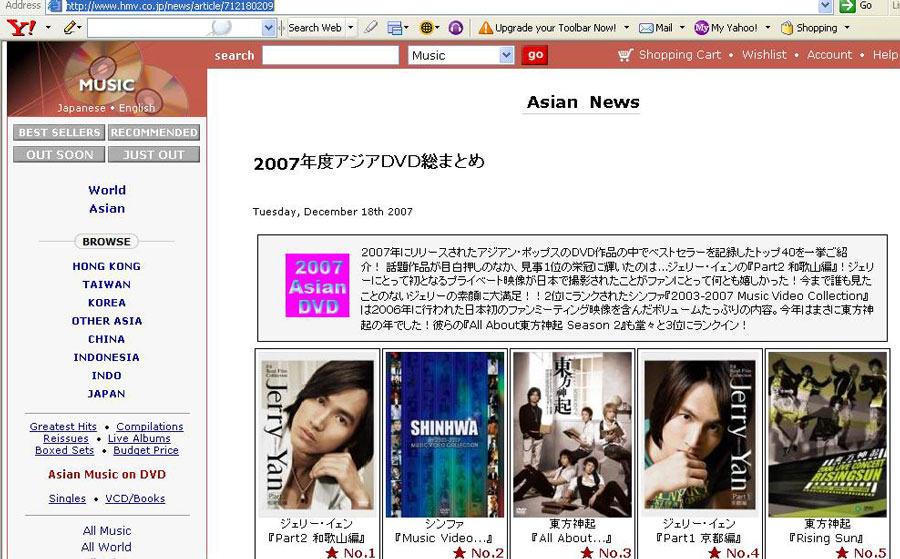The image size is (900, 559).
Task: Click the page icon beside the address URL
Action: [55, 6]
